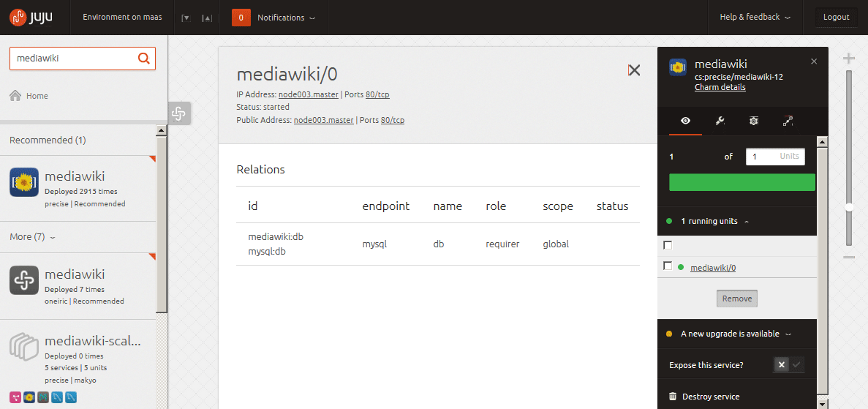Open the constraints gear tab
Screen dimensions: 868x409
click(x=753, y=121)
